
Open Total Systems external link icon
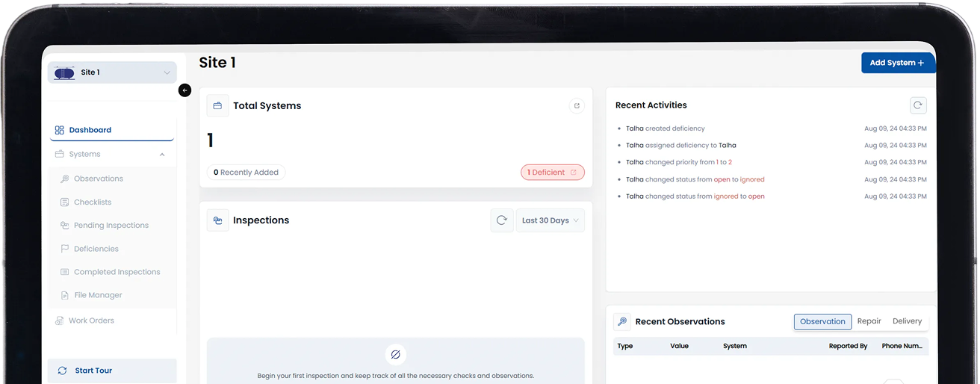click(576, 106)
